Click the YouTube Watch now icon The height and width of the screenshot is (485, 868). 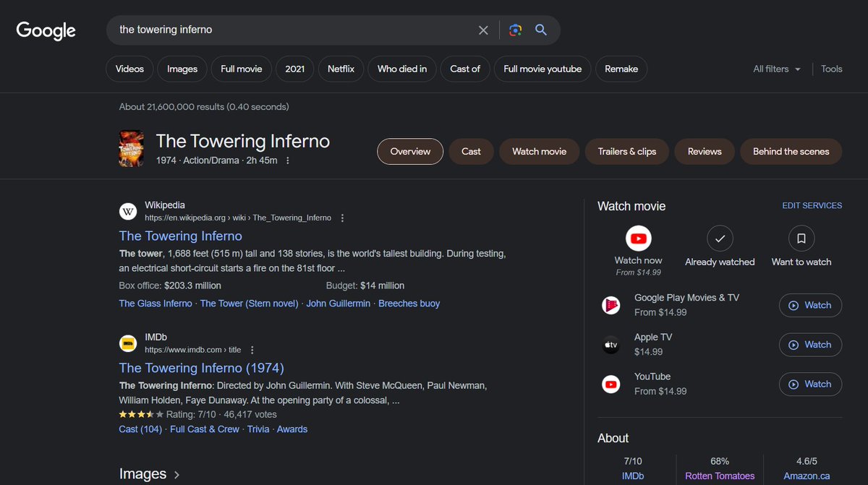coord(639,238)
